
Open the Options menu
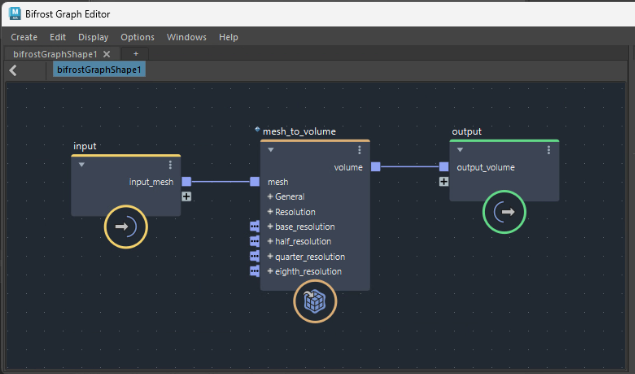137,37
